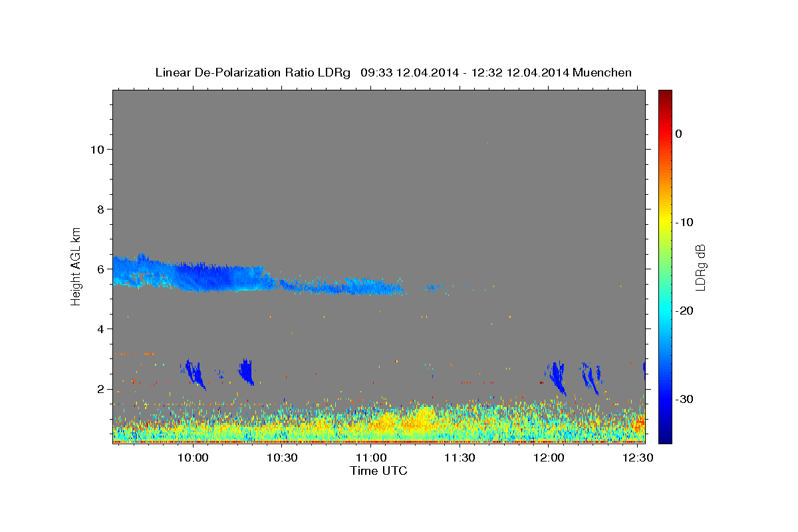The height and width of the screenshot is (532, 798).
Task: Click the dark red top of the colorbar
Action: point(665,96)
